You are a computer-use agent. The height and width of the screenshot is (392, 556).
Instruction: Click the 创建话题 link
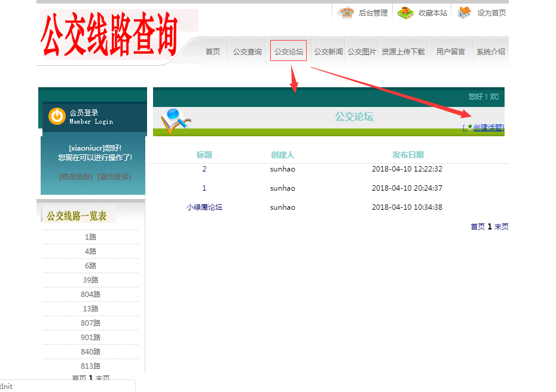[x=488, y=128]
